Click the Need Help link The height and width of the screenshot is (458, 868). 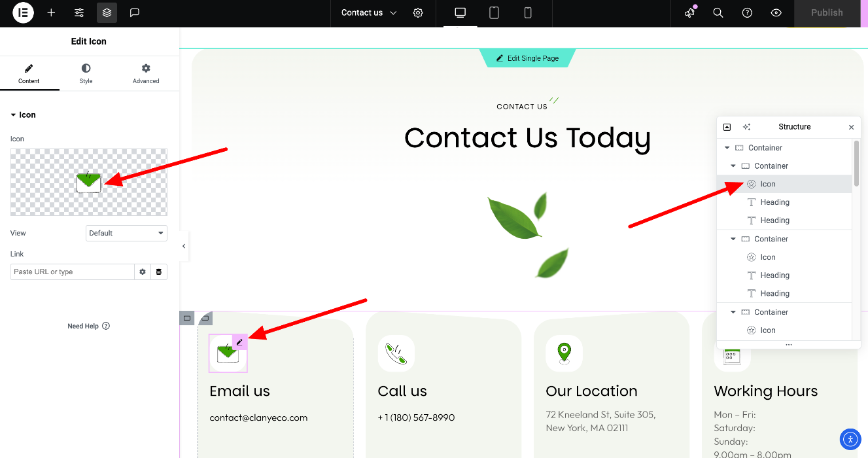[x=88, y=326]
